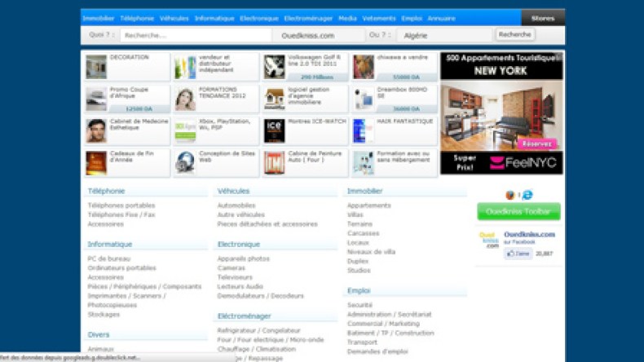Image resolution: width=644 pixels, height=362 pixels.
Task: Select the Cabinet de Medecine Esthetique photo
Action: (x=96, y=130)
